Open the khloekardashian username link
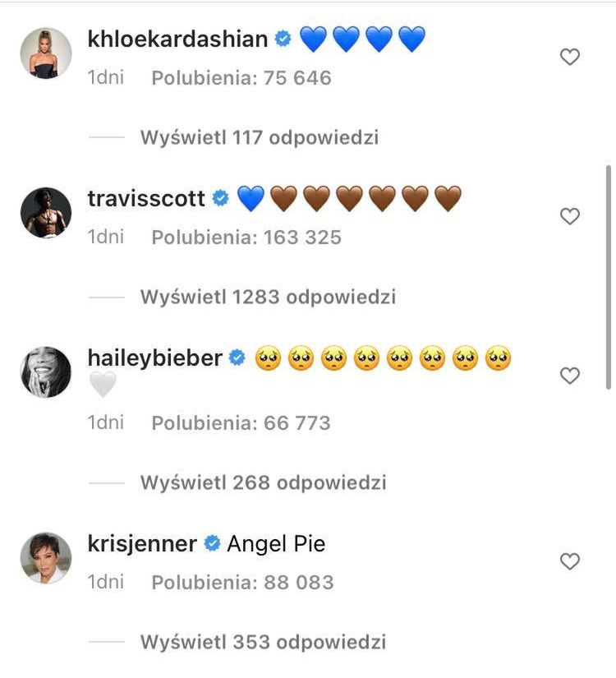This screenshot has width=616, height=678. pos(177,39)
